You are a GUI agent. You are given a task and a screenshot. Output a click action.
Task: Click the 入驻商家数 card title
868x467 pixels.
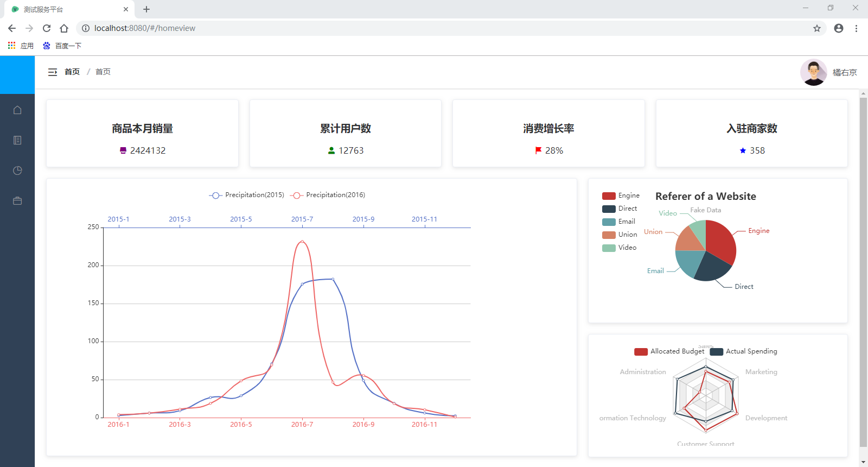(x=752, y=129)
